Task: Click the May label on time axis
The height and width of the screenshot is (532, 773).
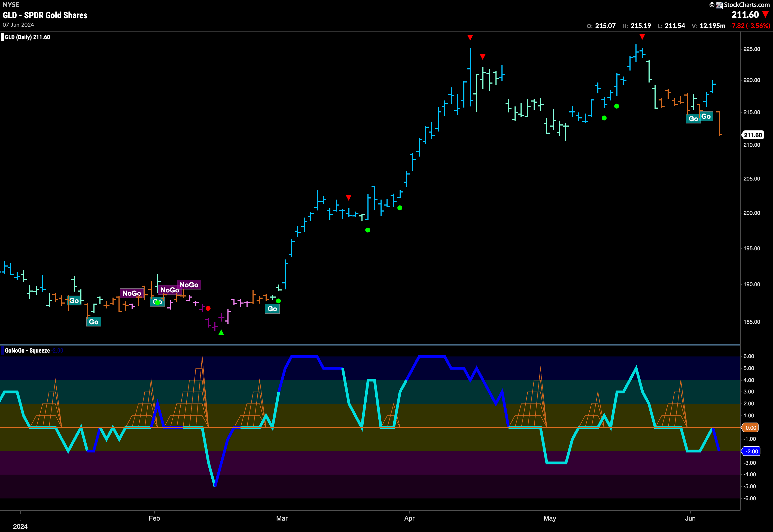Action: coord(550,518)
